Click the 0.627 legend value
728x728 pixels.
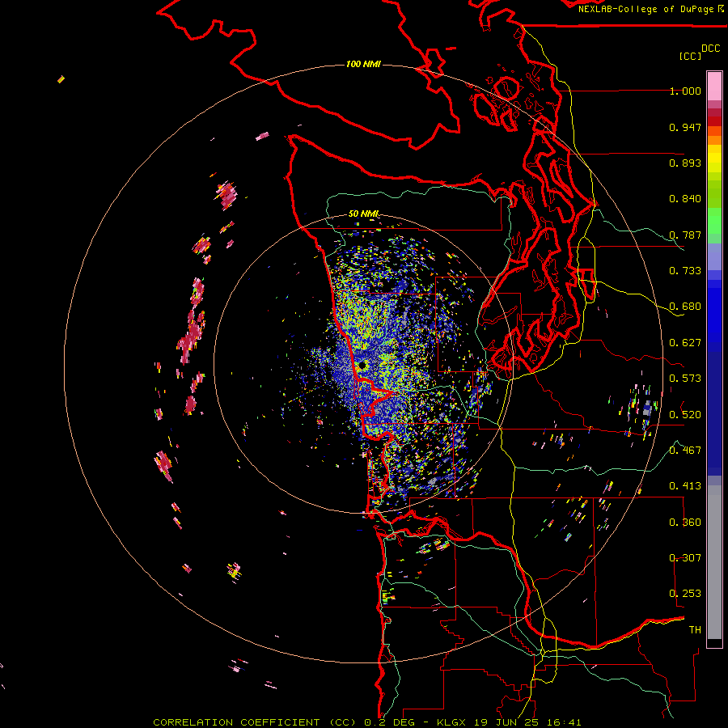click(x=685, y=343)
